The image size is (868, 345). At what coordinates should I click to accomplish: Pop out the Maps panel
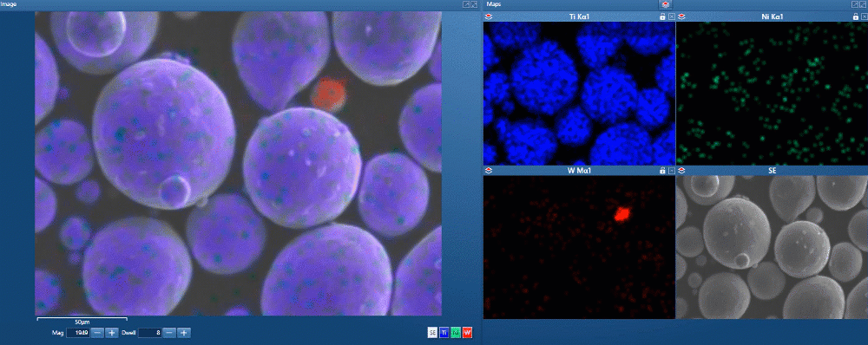pos(854,4)
